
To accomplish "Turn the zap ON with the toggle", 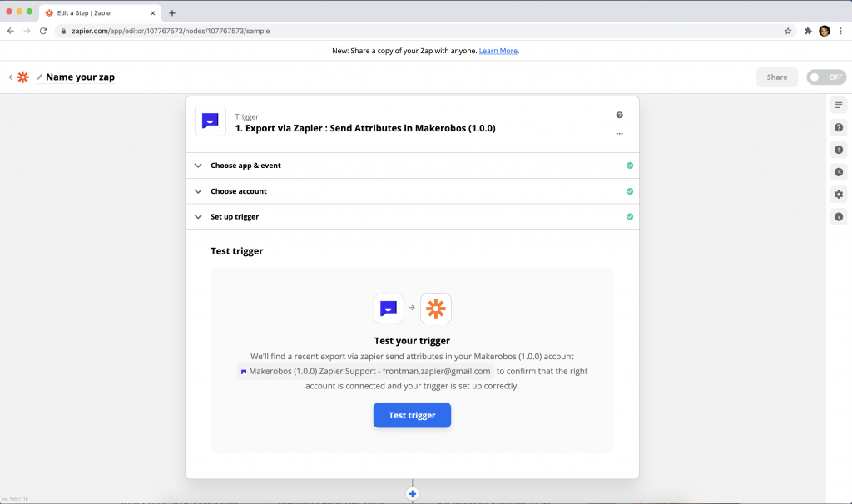I will tap(826, 77).
